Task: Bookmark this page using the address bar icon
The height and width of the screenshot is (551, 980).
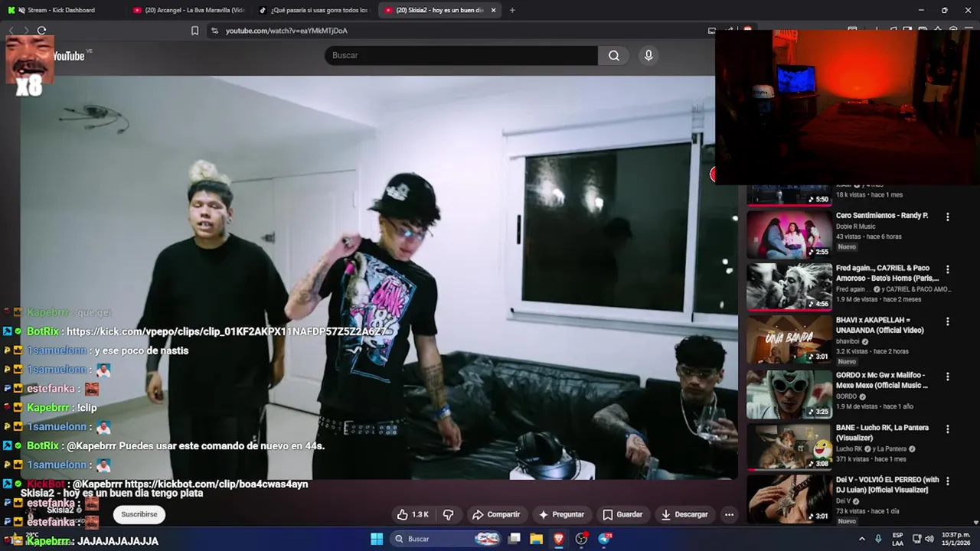Action: pos(194,31)
